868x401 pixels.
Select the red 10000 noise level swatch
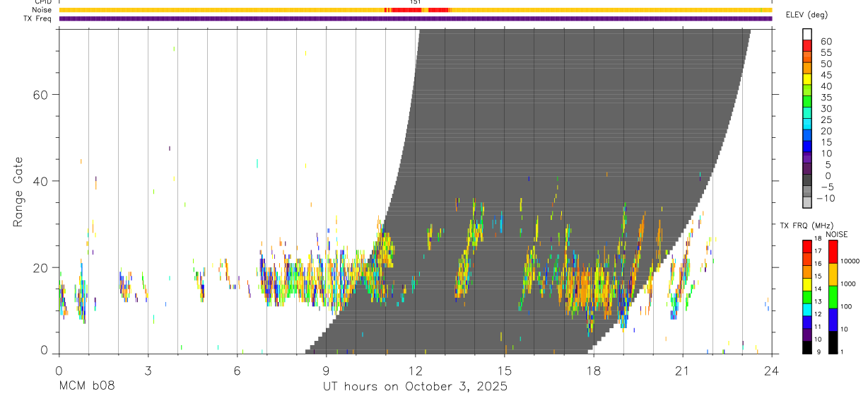[x=834, y=251]
